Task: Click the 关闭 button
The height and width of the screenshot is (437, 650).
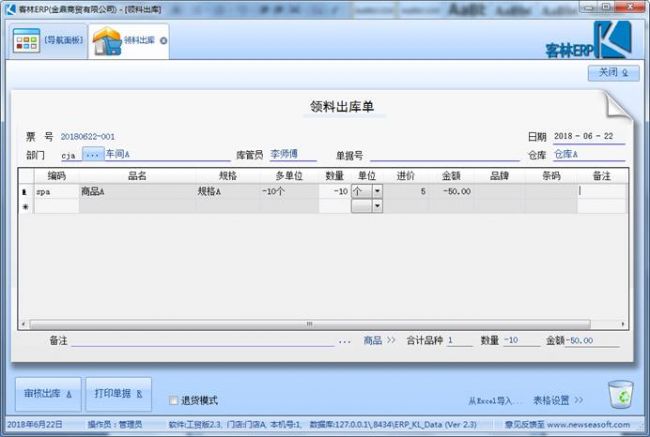Action: point(612,73)
